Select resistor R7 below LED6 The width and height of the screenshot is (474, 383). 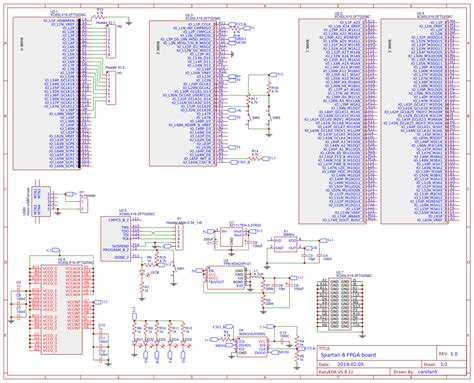coord(142,287)
